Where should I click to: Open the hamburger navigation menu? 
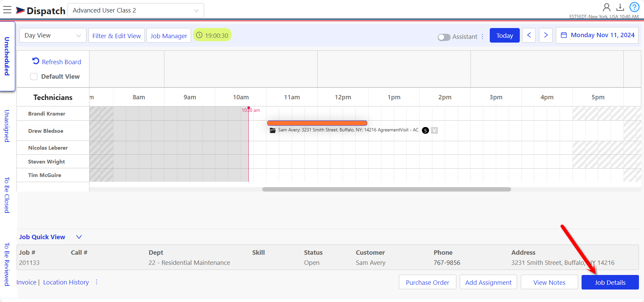[7, 10]
